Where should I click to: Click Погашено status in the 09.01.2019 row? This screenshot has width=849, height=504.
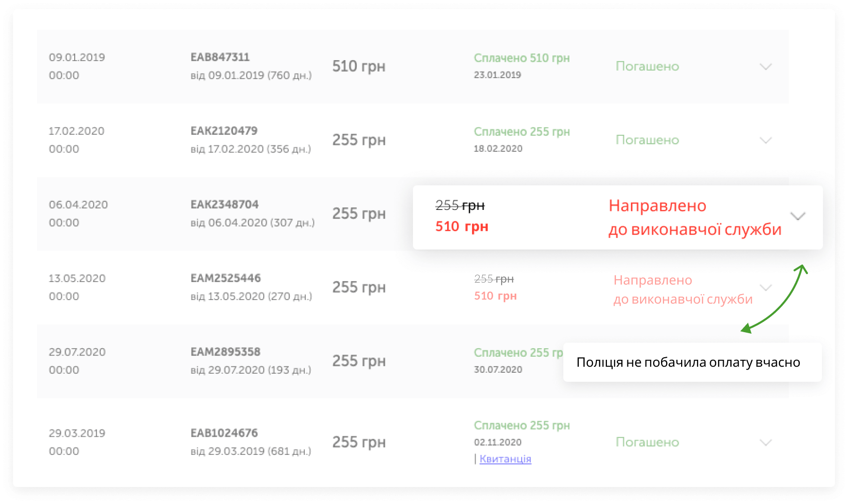(x=647, y=67)
